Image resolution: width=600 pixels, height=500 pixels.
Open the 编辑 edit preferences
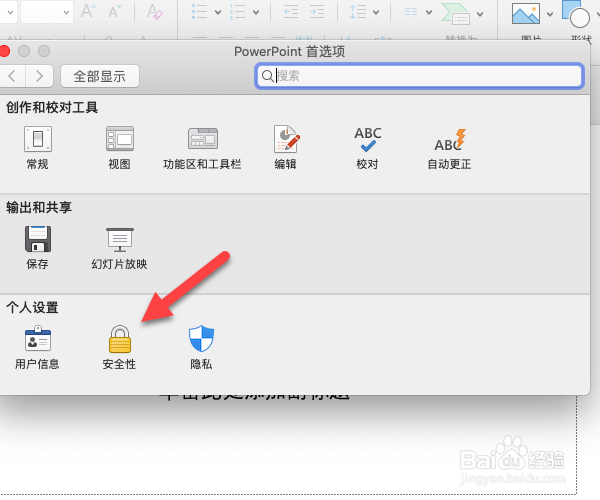[286, 148]
